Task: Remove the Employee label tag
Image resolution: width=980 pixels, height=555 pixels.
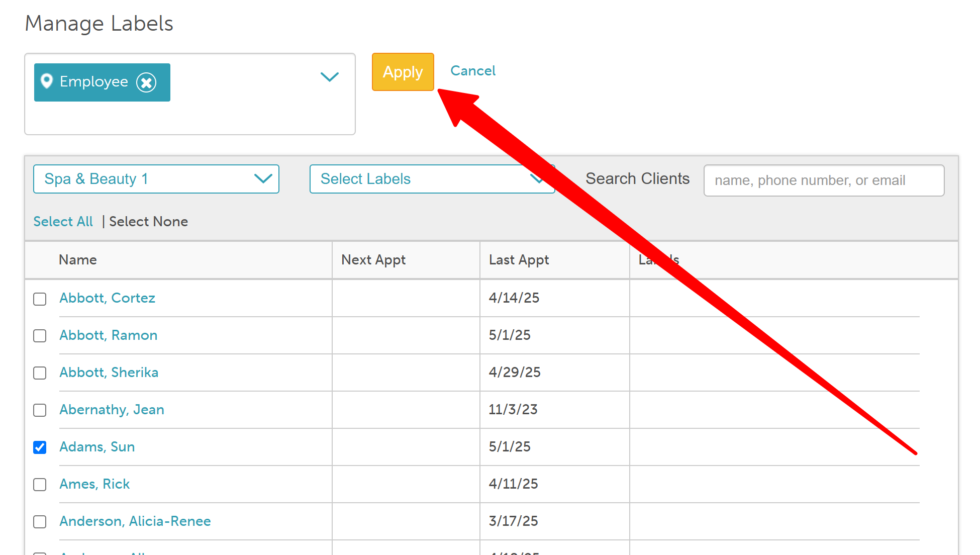Action: (x=146, y=82)
